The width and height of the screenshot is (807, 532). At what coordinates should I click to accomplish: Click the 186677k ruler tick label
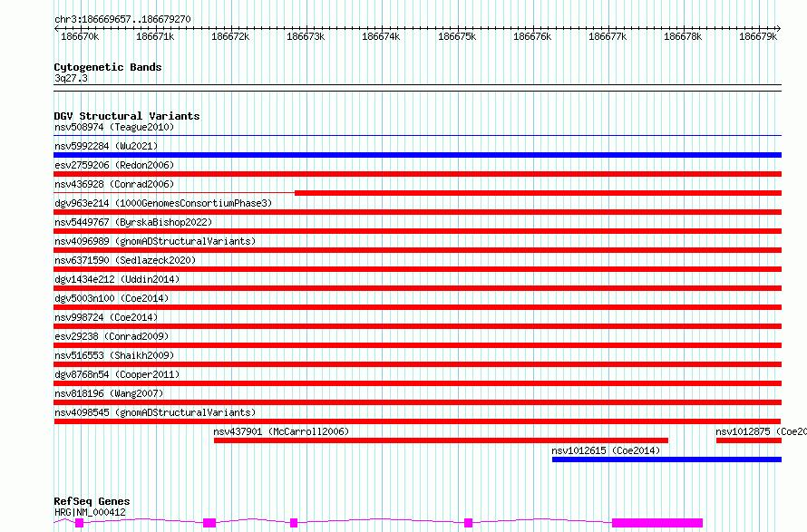click(x=608, y=36)
